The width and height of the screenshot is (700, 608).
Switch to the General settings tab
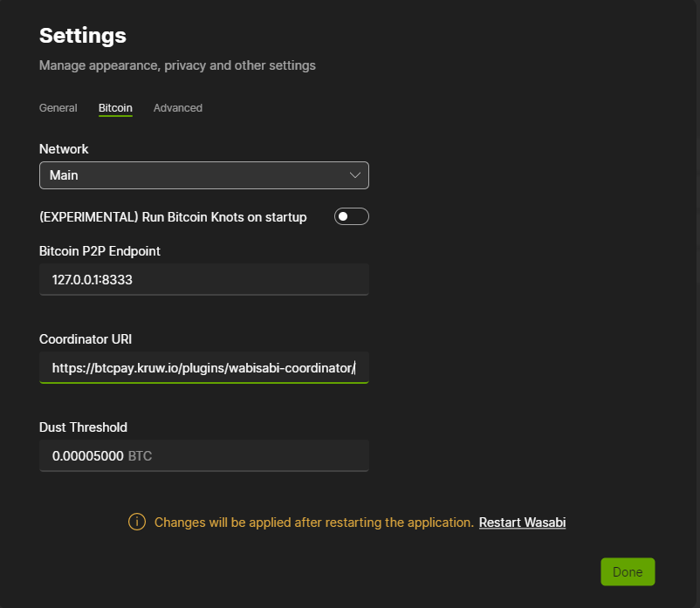pyautogui.click(x=58, y=108)
